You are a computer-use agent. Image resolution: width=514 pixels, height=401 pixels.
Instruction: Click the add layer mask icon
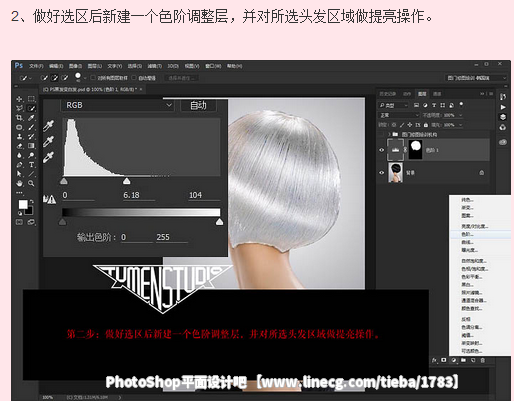tap(444, 360)
